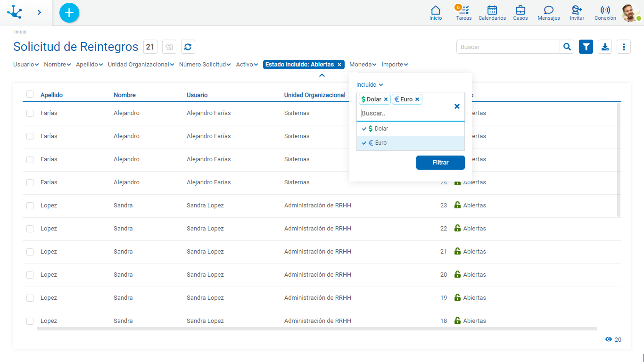The width and height of the screenshot is (644, 362).
Task: Check the Lopez row 18 checkbox
Action: 30,321
